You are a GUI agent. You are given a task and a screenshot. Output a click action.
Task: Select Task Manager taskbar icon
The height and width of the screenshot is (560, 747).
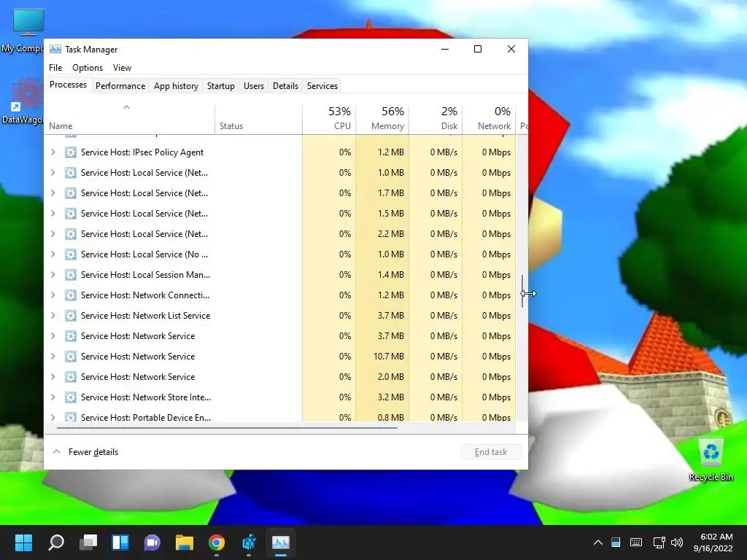tap(281, 542)
